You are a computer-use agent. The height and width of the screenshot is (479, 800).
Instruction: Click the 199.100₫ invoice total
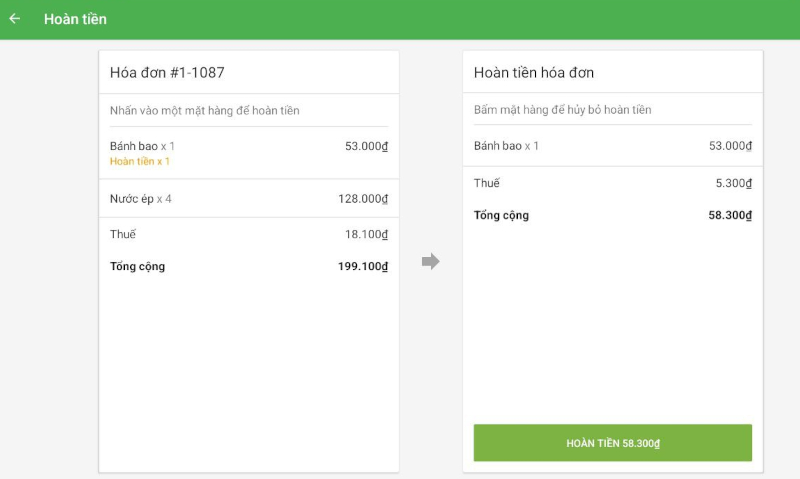363,267
